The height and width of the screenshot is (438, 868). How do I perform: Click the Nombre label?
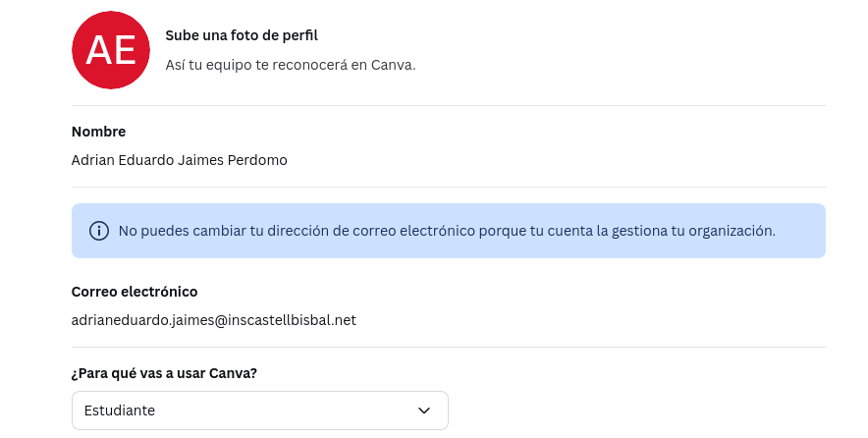98,132
